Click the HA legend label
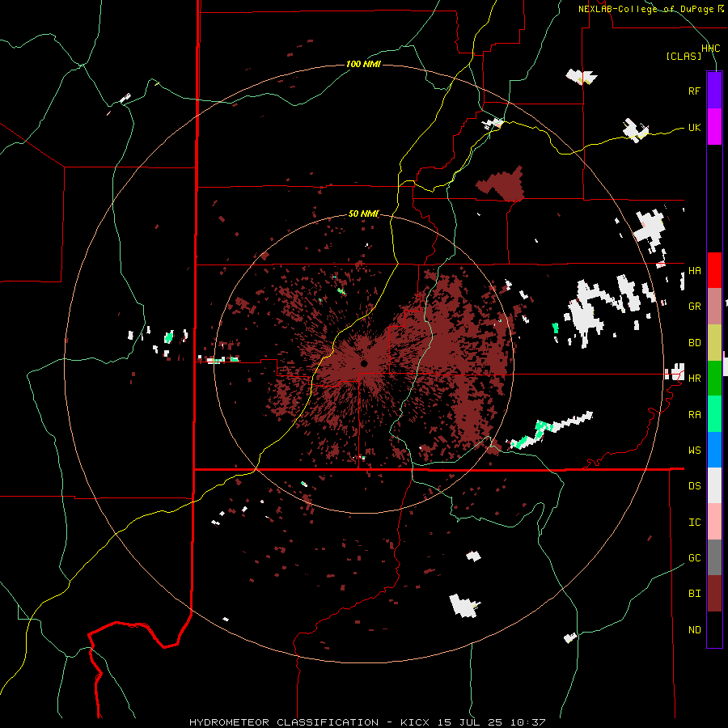 tap(694, 271)
